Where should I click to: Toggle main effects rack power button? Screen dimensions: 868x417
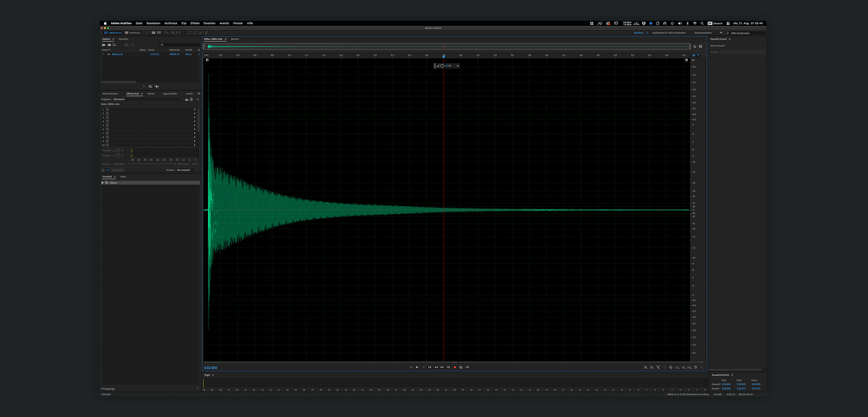[103, 170]
